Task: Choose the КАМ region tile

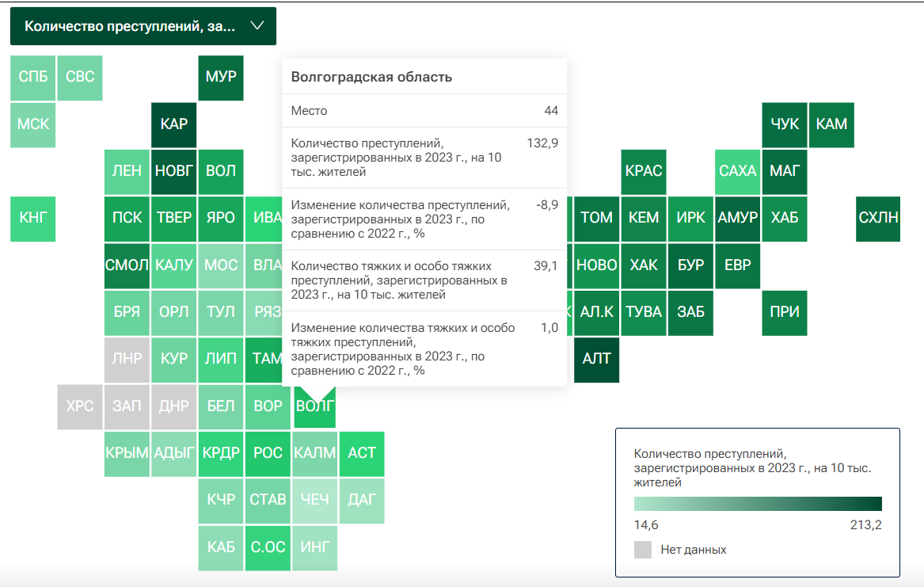Action: tap(831, 124)
